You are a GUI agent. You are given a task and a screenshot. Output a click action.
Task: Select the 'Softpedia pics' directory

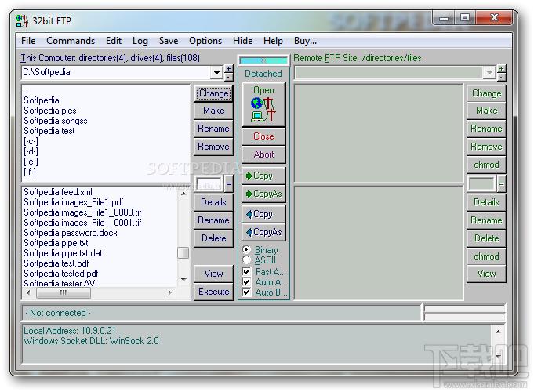(x=49, y=111)
